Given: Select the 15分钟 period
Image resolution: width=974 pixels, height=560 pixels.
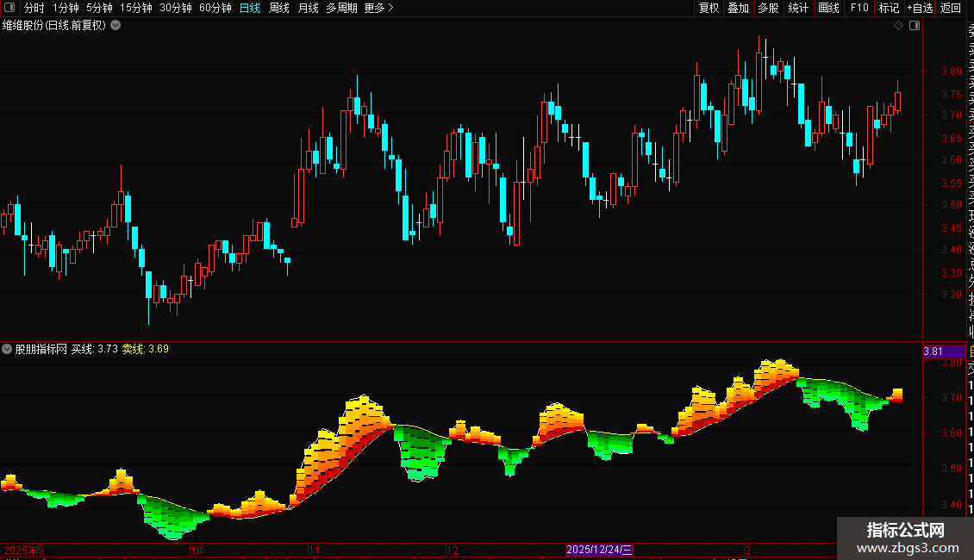Looking at the screenshot, I should [x=136, y=8].
